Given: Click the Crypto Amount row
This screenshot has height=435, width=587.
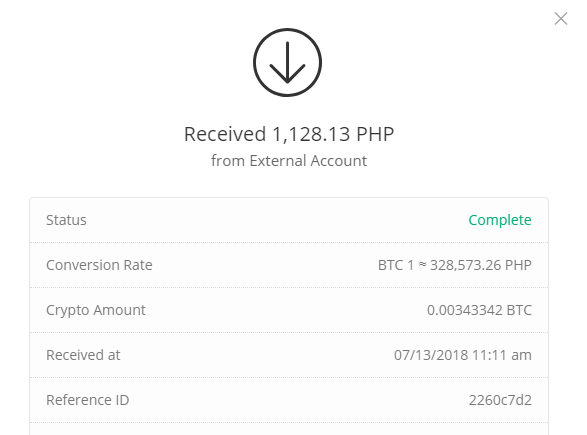Looking at the screenshot, I should tap(289, 310).
